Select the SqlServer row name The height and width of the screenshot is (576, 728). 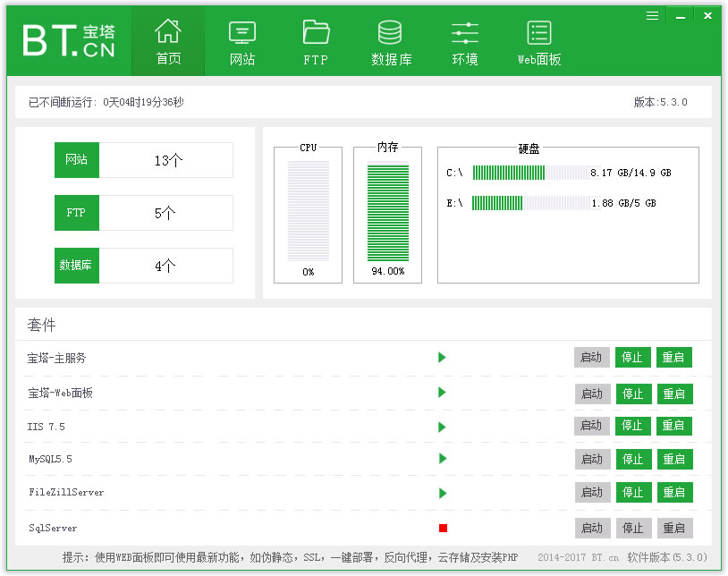pyautogui.click(x=53, y=529)
